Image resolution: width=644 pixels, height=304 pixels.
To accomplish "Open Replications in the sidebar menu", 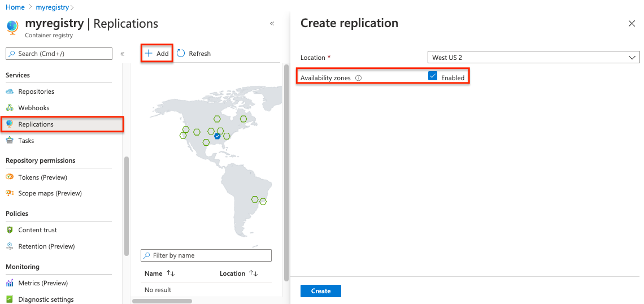I will pyautogui.click(x=36, y=124).
